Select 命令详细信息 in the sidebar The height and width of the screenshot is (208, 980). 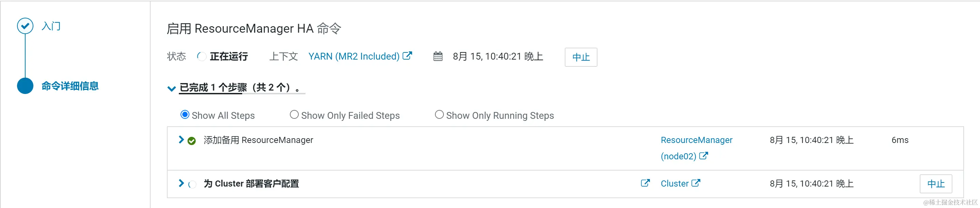click(x=69, y=86)
